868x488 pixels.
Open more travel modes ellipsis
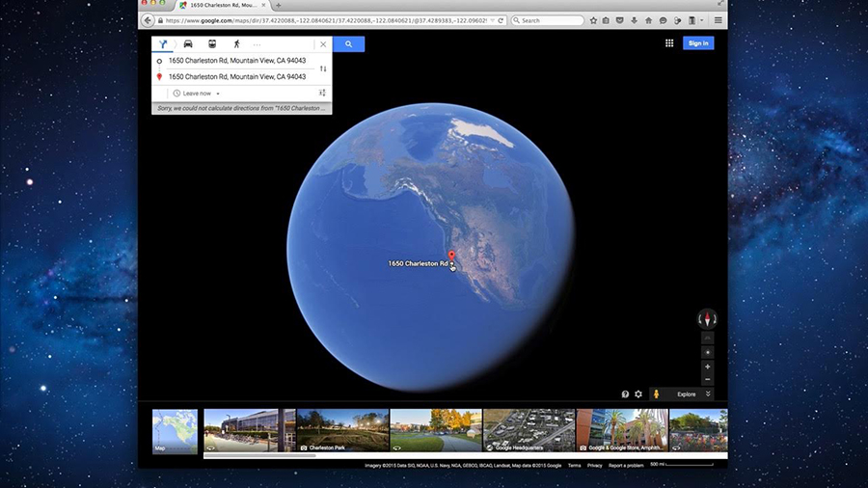pos(257,44)
